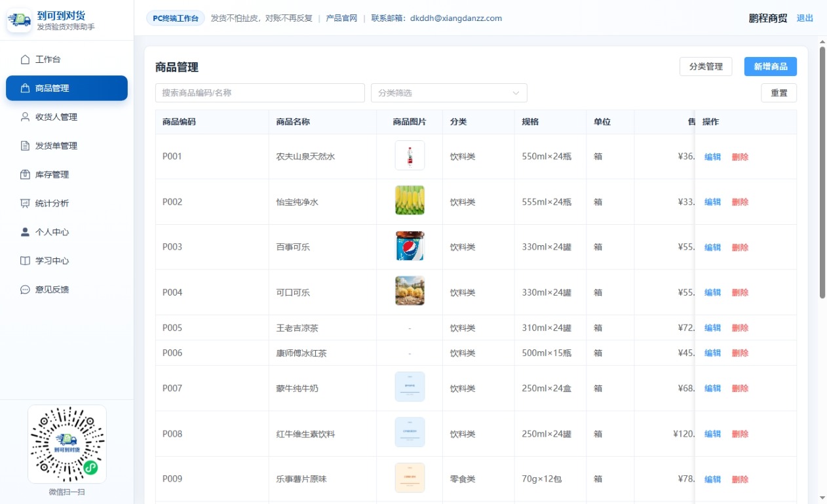Click 删除 for P001 农夫山泉天然水
The image size is (827, 504).
(740, 157)
